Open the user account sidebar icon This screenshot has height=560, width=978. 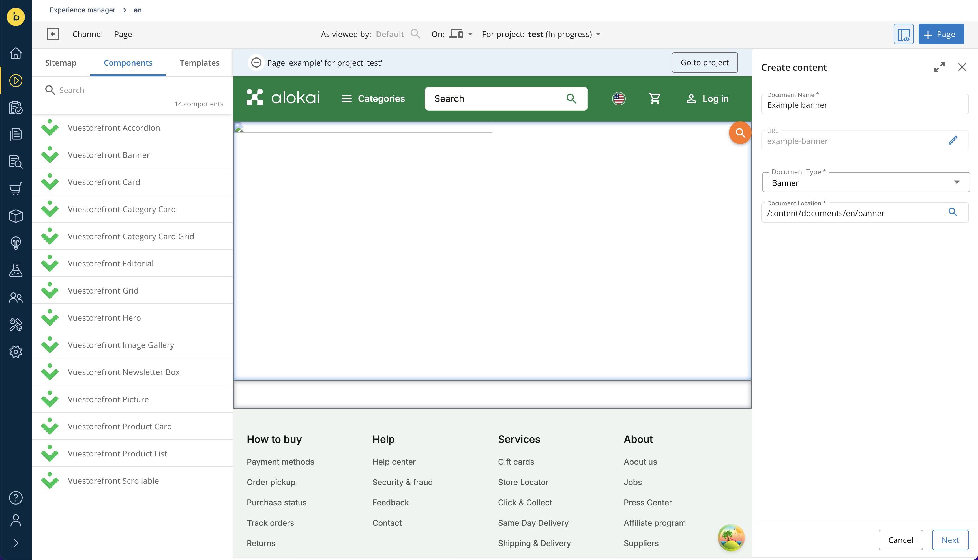point(16,520)
